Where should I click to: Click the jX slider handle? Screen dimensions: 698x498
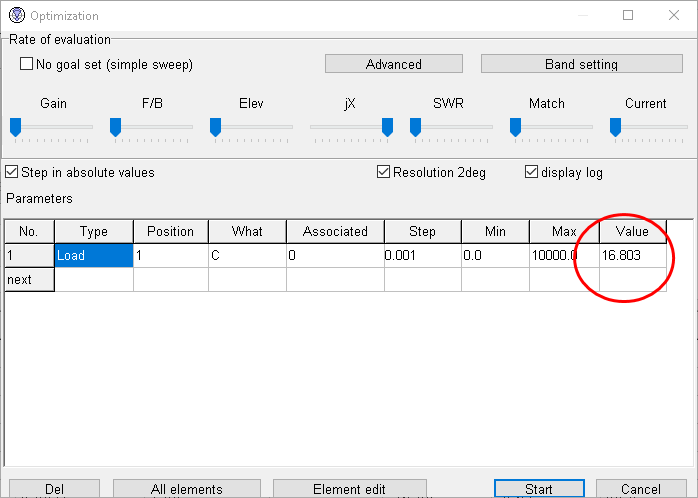(x=387, y=127)
